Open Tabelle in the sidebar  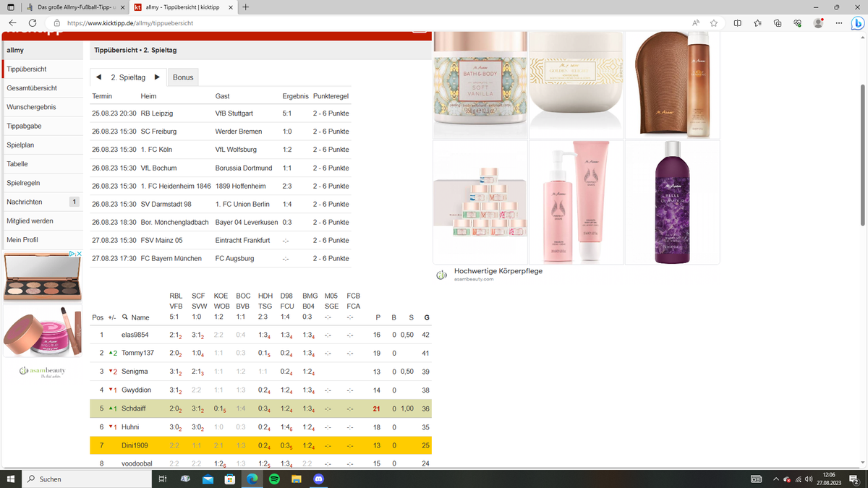(x=42, y=164)
